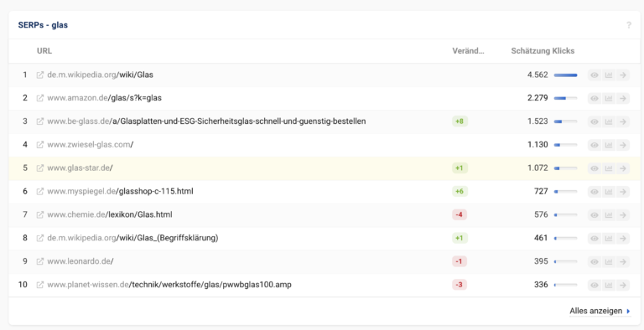
Task: Open the www.leonardo.de/ link
Action: [80, 261]
